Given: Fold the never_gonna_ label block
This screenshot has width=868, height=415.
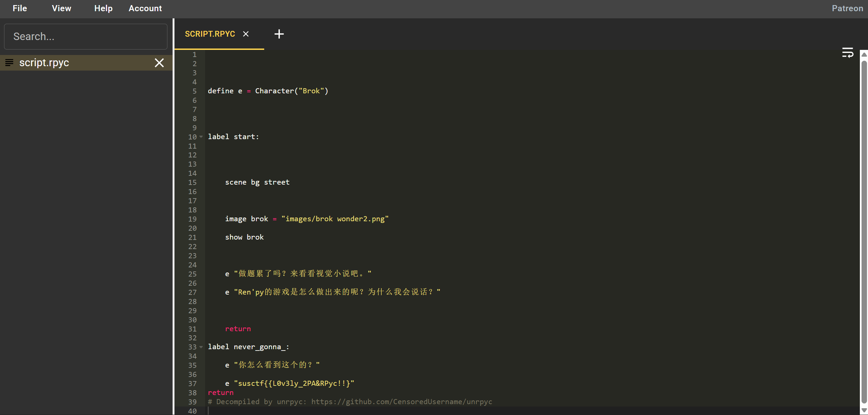Looking at the screenshot, I should pyautogui.click(x=201, y=347).
